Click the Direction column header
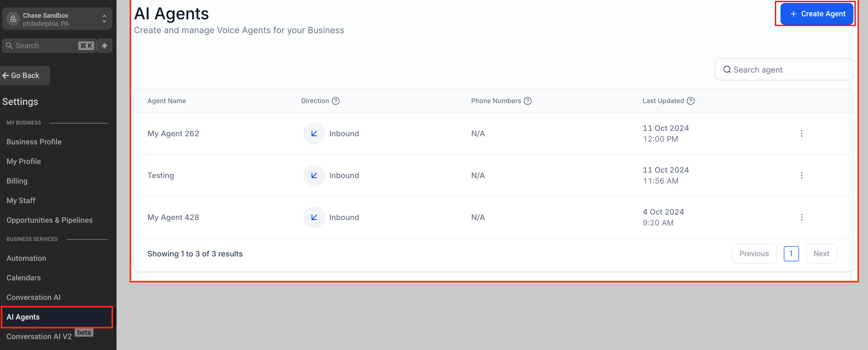868x350 pixels. point(315,101)
